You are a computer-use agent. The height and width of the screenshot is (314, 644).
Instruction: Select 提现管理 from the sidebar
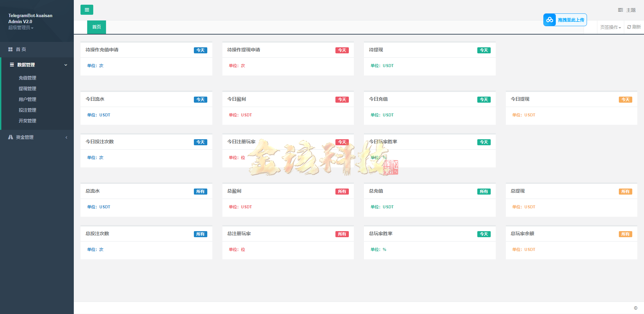pos(28,89)
